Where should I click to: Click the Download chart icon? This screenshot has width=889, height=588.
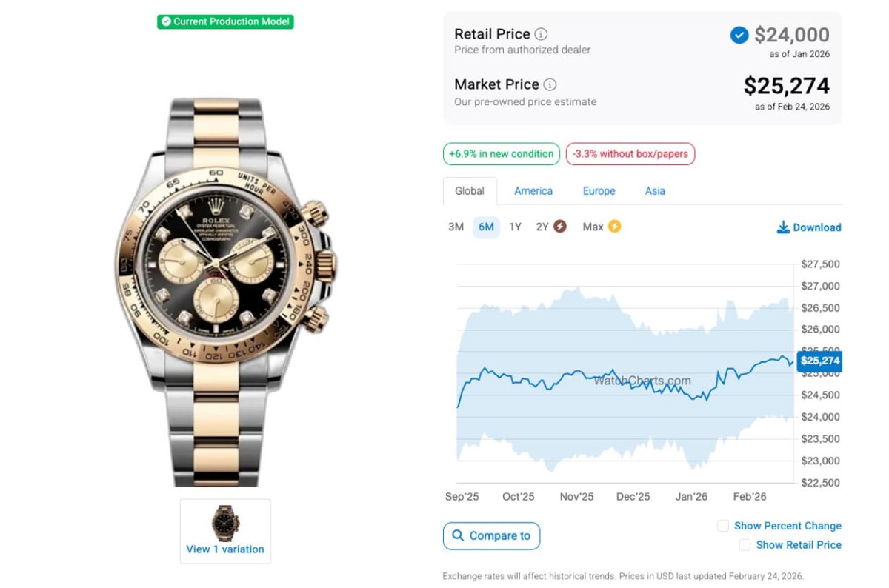click(783, 227)
